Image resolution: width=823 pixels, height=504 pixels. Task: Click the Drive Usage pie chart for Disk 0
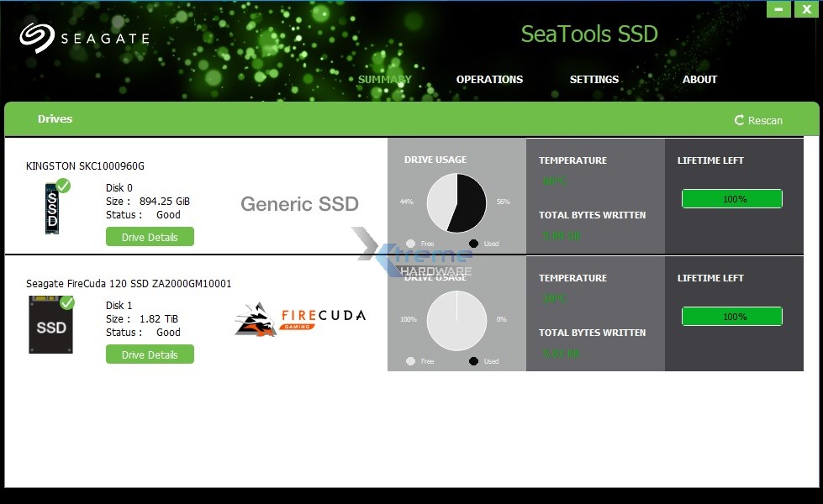coord(456,204)
